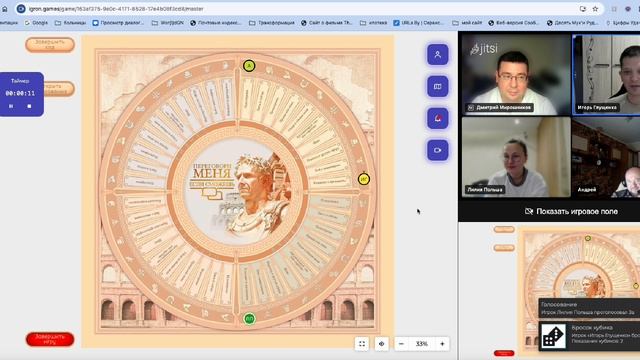640x360 pixels.
Task: Open the 'Почтовые индекс...' bookmark
Action: [216, 23]
